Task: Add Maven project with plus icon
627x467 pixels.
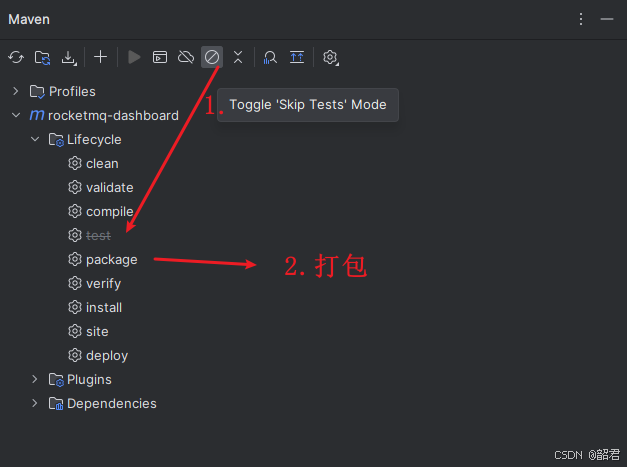Action: coord(100,57)
